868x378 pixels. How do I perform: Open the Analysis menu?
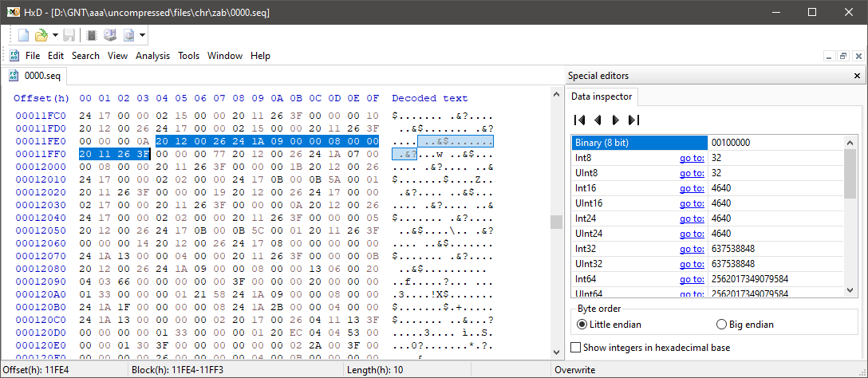click(153, 55)
